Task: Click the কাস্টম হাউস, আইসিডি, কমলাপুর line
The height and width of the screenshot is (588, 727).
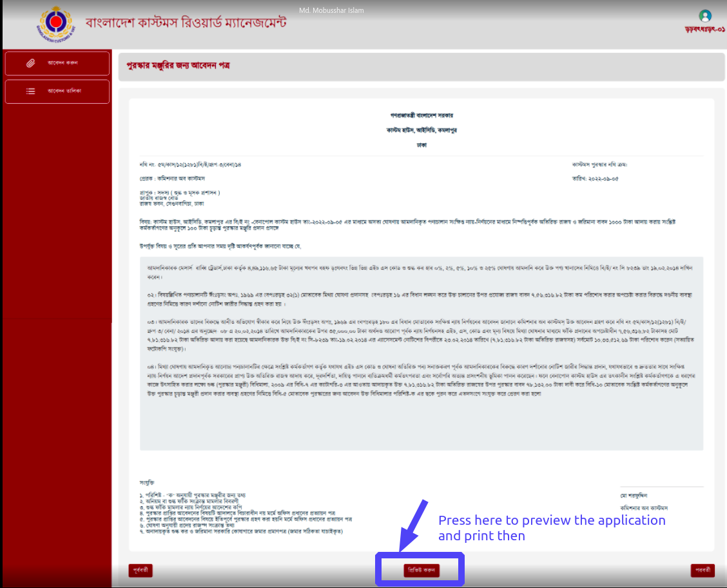Action: pyautogui.click(x=422, y=130)
